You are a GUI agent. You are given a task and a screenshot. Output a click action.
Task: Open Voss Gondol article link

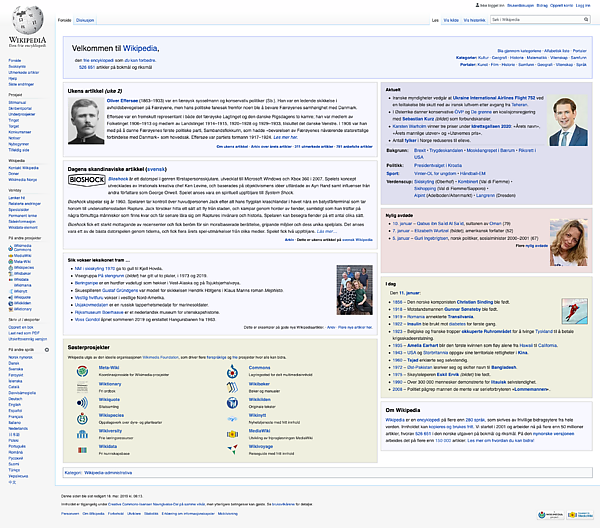(x=87, y=319)
